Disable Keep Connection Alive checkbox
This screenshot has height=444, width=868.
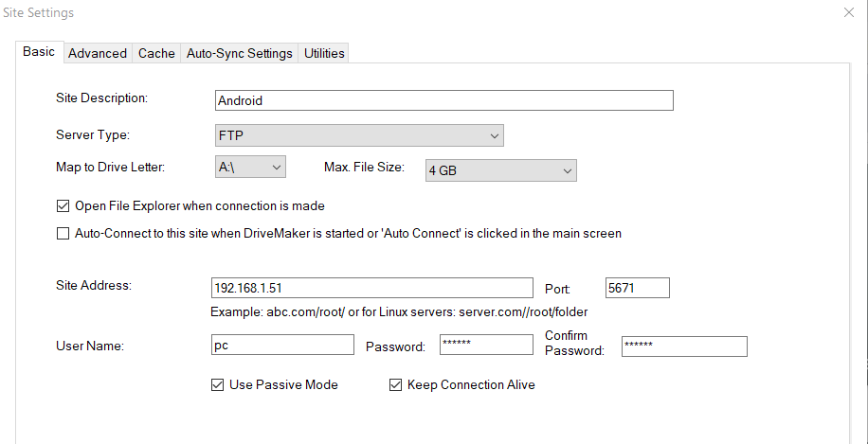[x=395, y=385]
